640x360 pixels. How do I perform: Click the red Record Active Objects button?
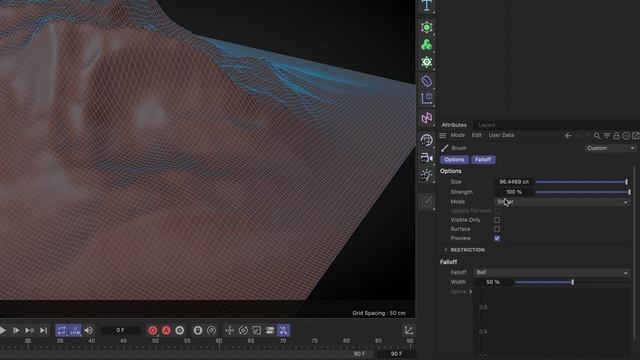(x=153, y=330)
